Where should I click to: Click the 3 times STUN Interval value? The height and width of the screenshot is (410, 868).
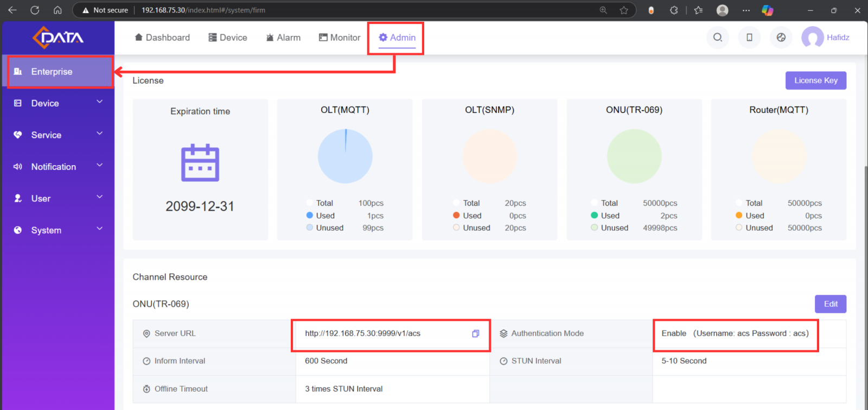pyautogui.click(x=344, y=389)
